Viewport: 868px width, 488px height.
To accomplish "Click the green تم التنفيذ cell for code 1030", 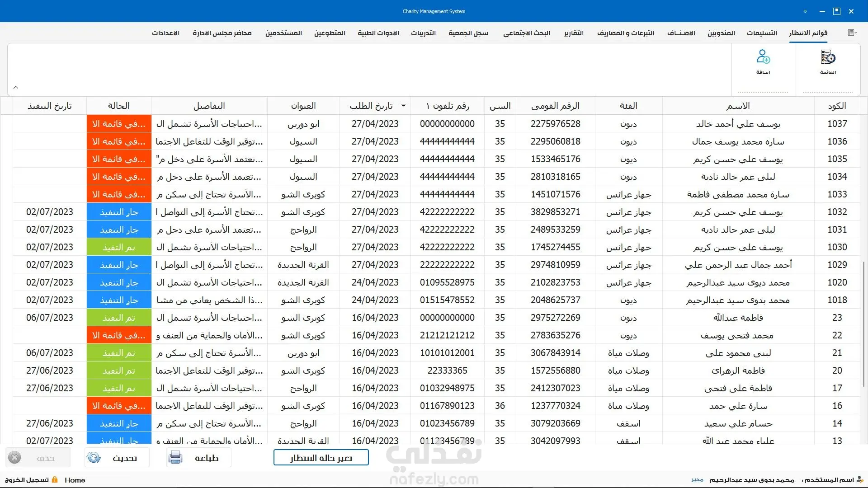I will pyautogui.click(x=119, y=247).
